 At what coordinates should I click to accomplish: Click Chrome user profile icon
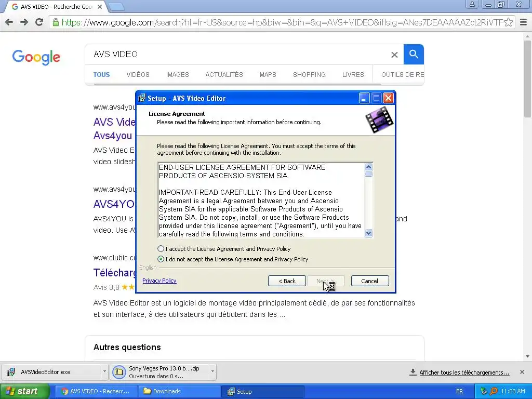coord(472,4)
